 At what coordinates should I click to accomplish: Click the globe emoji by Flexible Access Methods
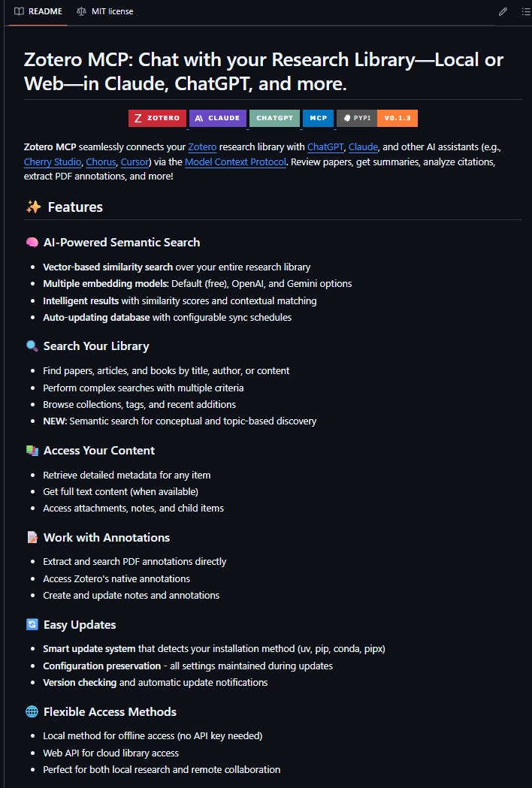(x=32, y=712)
